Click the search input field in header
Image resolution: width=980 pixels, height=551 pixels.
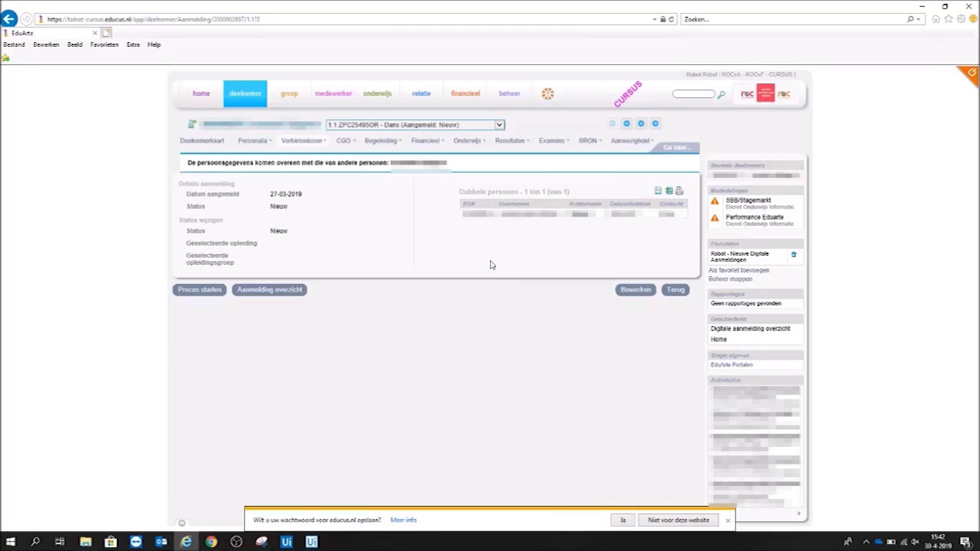tap(693, 94)
